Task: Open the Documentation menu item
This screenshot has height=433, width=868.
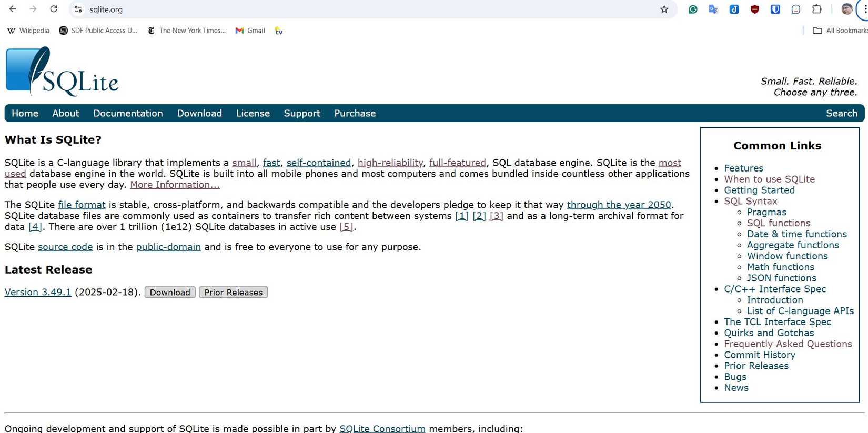Action: [x=128, y=113]
